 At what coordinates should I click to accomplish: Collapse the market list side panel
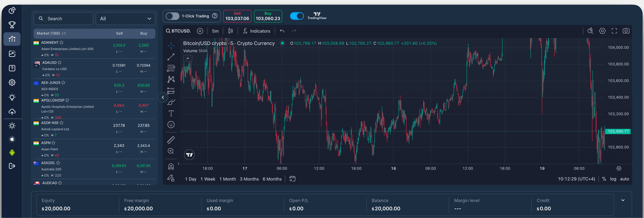pos(163,97)
